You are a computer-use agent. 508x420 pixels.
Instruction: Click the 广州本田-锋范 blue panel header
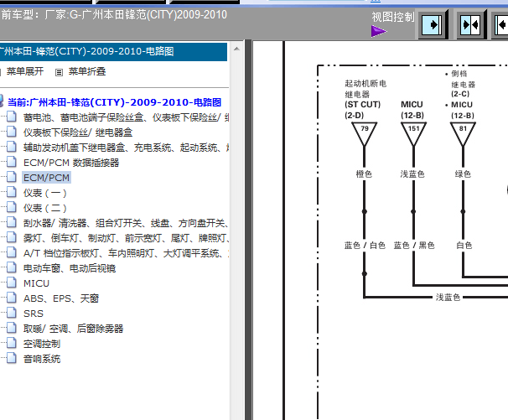tap(113, 51)
